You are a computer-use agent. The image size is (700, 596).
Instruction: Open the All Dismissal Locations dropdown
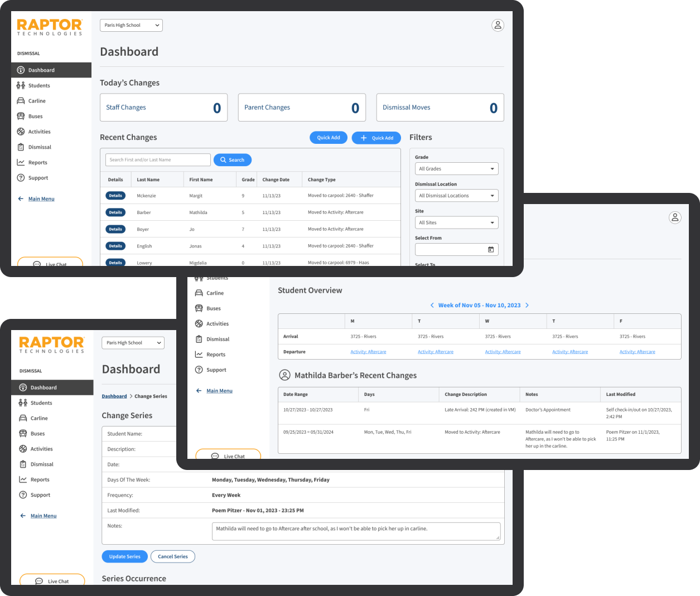click(x=456, y=196)
